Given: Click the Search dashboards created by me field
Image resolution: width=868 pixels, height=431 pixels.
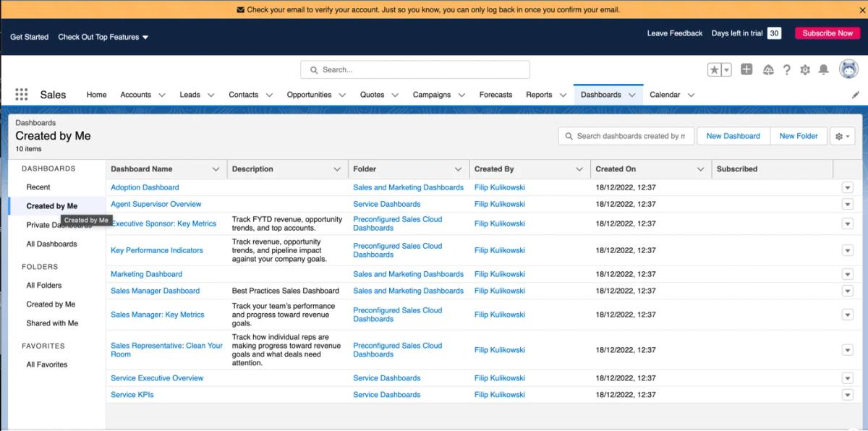Looking at the screenshot, I should click(x=626, y=136).
